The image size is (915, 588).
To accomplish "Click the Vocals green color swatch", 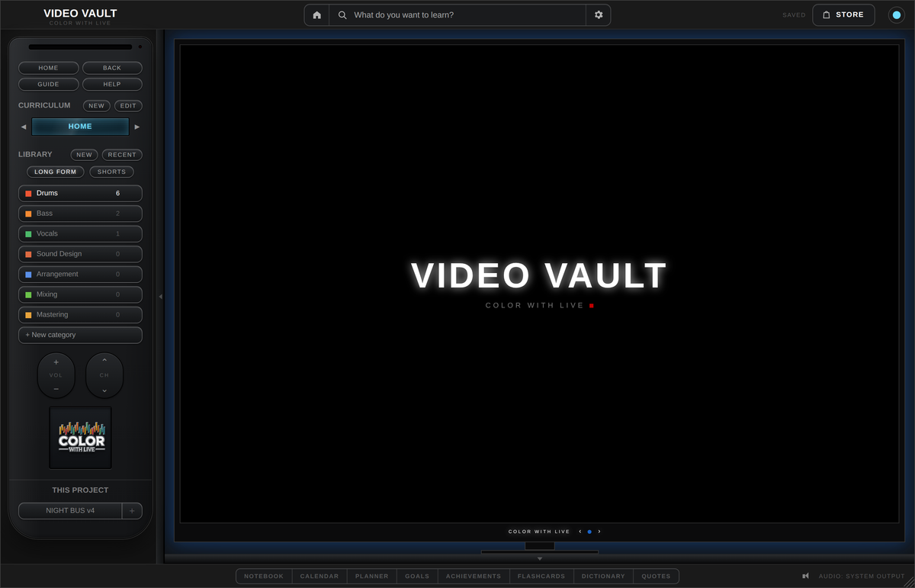I will [28, 234].
